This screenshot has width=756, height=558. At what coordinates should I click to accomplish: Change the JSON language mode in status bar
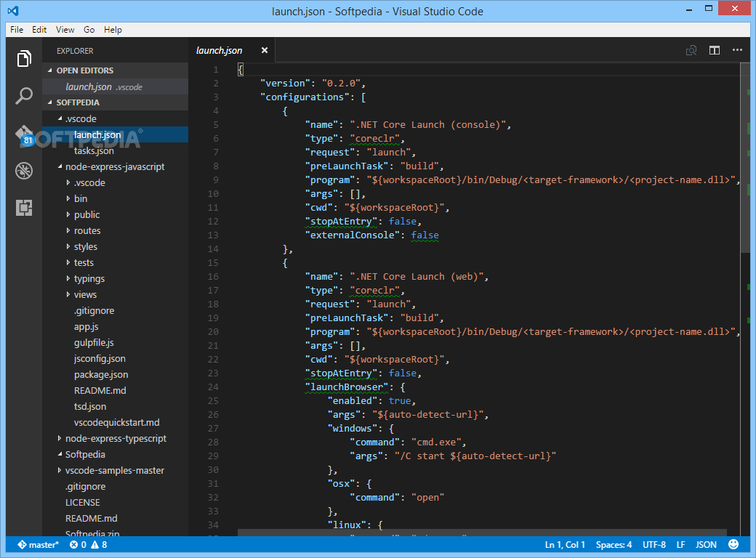[x=706, y=544]
